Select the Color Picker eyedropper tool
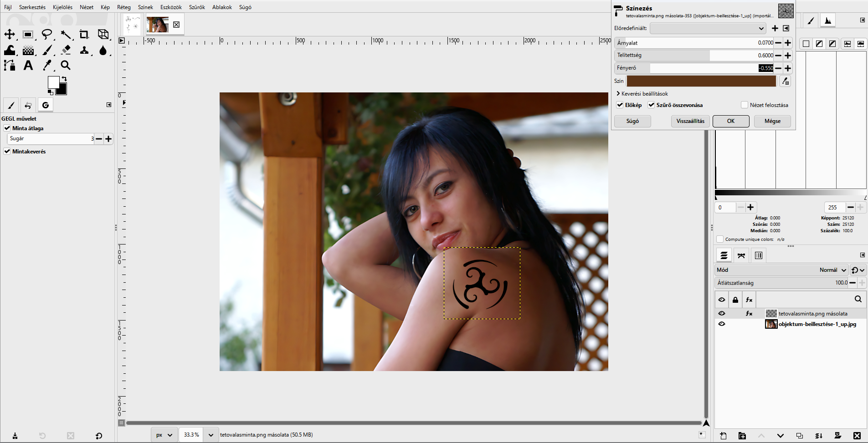This screenshot has width=868, height=443. pos(47,66)
